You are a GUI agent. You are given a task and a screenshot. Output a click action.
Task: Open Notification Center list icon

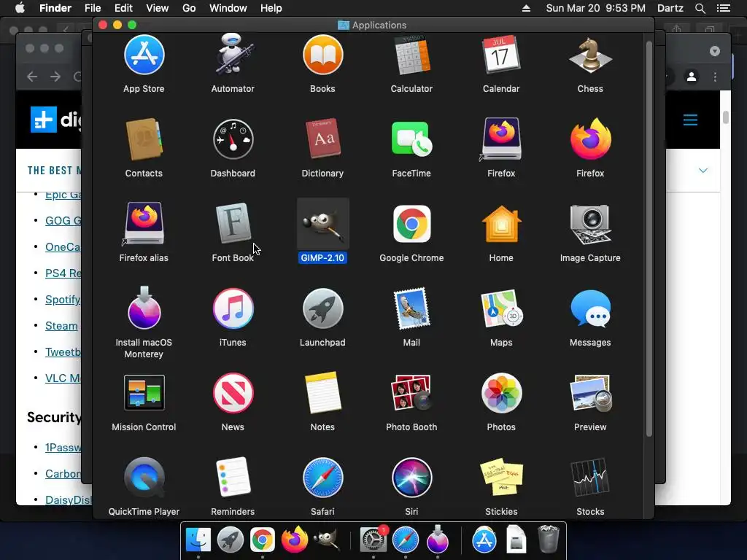point(724,8)
